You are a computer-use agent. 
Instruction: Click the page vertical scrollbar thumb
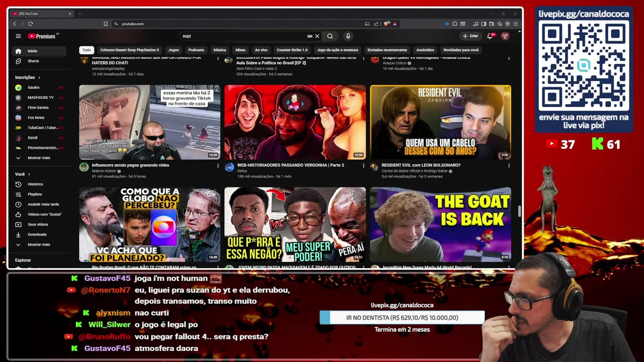(520, 211)
